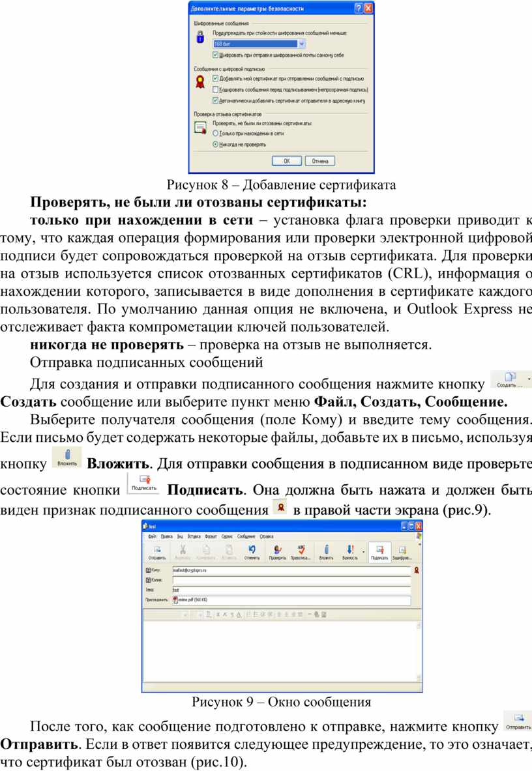Click the Копировать toolbar icon

(x=205, y=552)
